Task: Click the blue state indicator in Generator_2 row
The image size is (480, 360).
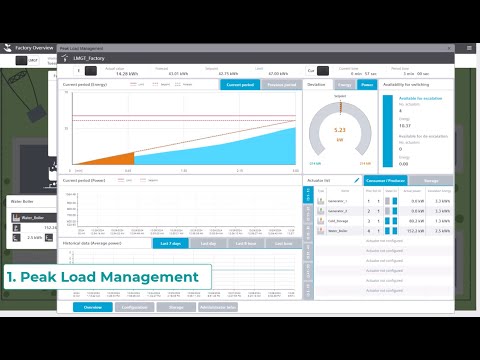Action: (x=395, y=211)
